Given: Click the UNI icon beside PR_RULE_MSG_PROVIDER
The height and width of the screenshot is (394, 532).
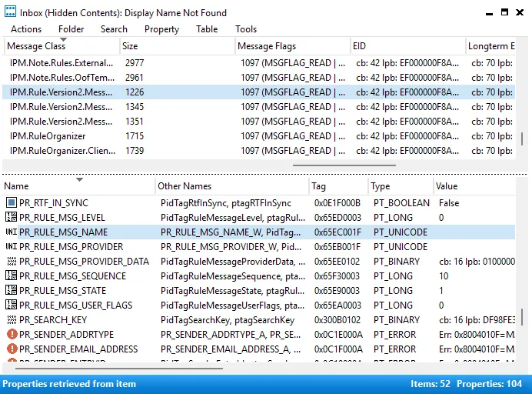Looking at the screenshot, I should click(12, 246).
